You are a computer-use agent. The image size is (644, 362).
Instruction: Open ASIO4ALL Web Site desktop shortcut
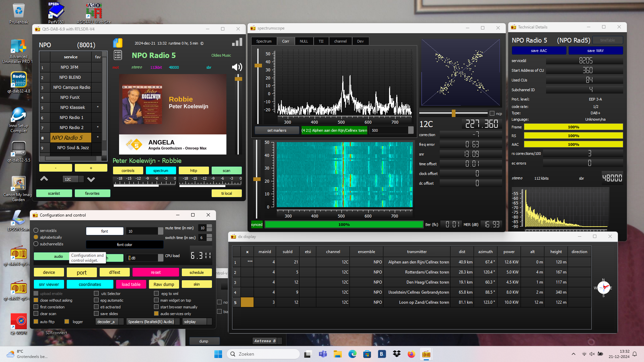[x=94, y=13]
